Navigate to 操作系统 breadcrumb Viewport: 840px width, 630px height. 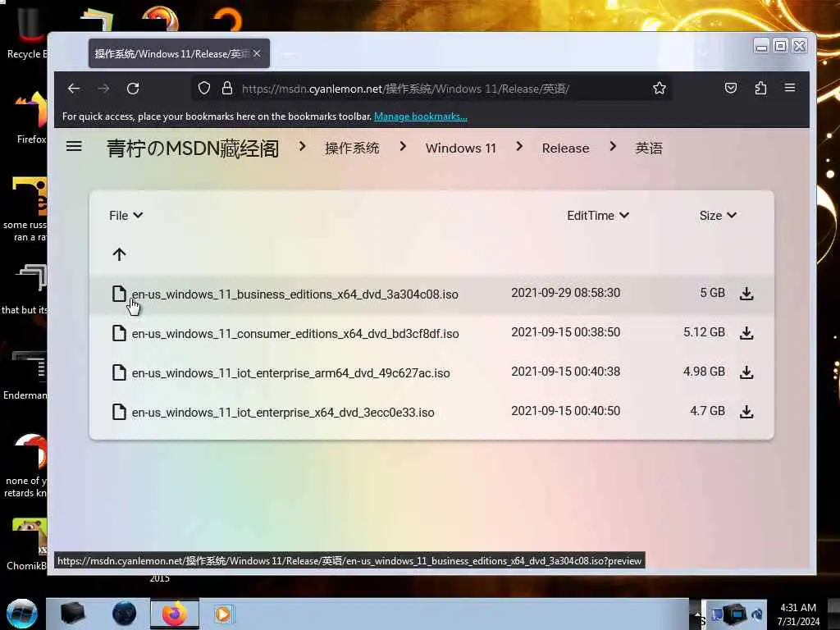point(352,148)
